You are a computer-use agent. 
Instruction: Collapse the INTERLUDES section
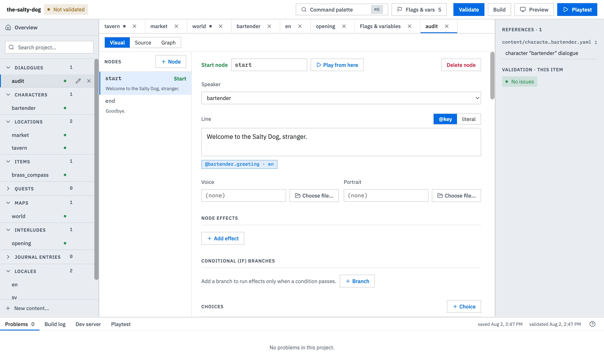[x=8, y=230]
